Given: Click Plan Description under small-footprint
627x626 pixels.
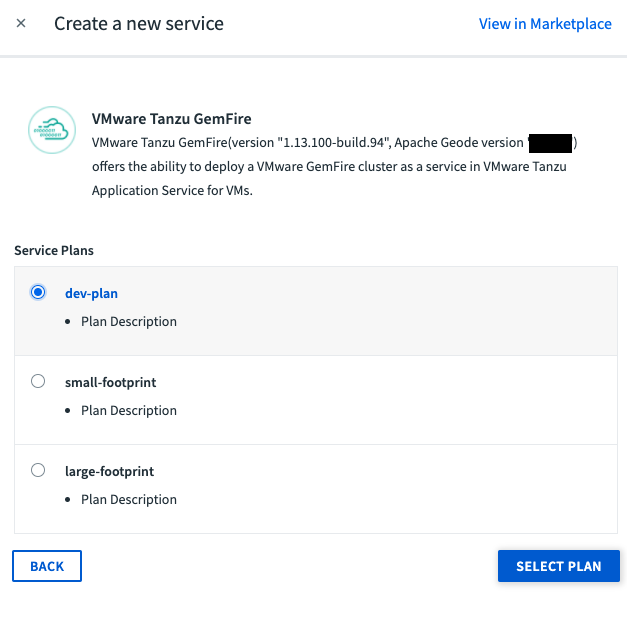Looking at the screenshot, I should pyautogui.click(x=129, y=411).
